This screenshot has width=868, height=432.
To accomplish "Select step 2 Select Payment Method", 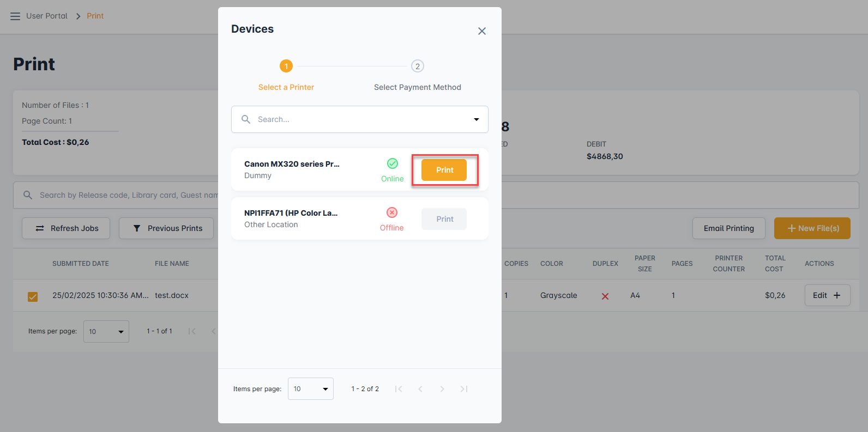I will pos(417,66).
